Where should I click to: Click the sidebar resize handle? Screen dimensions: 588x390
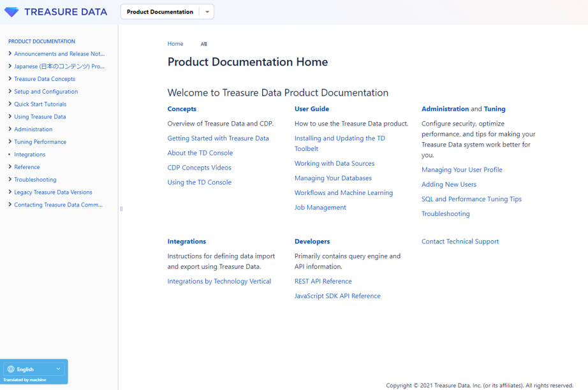pos(121,208)
